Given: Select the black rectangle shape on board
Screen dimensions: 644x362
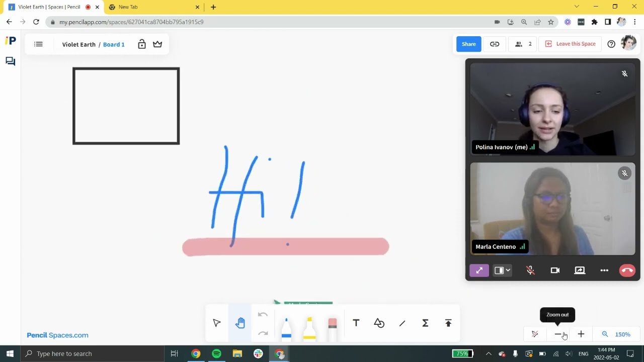Looking at the screenshot, I should click(x=126, y=106).
